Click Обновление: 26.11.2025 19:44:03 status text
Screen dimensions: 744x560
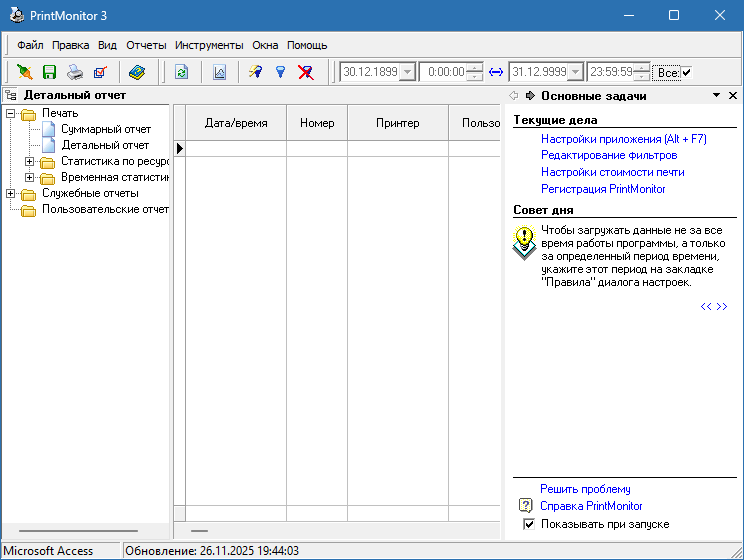click(212, 551)
